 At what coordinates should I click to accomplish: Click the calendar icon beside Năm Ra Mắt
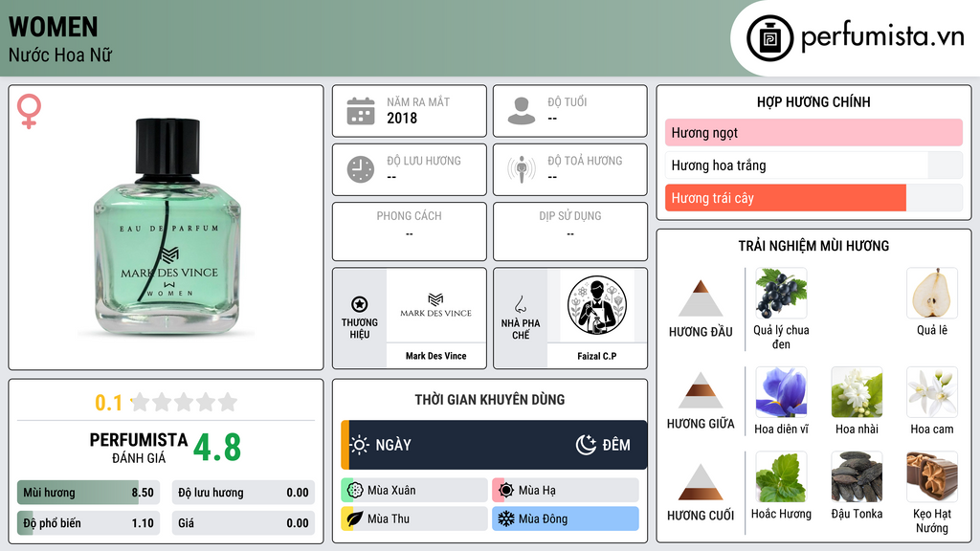361,111
